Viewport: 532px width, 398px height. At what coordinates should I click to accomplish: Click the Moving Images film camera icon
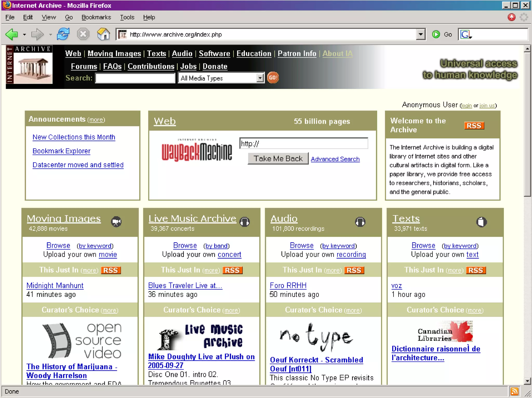coord(116,222)
